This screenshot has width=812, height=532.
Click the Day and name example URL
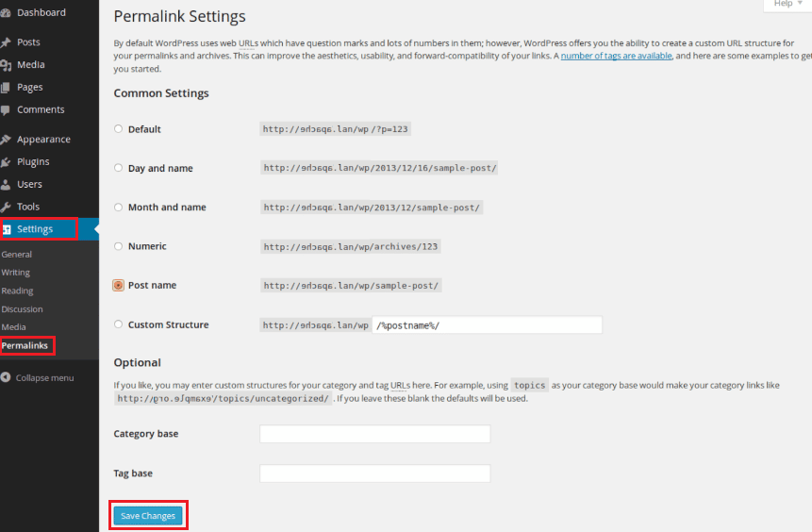(x=379, y=168)
